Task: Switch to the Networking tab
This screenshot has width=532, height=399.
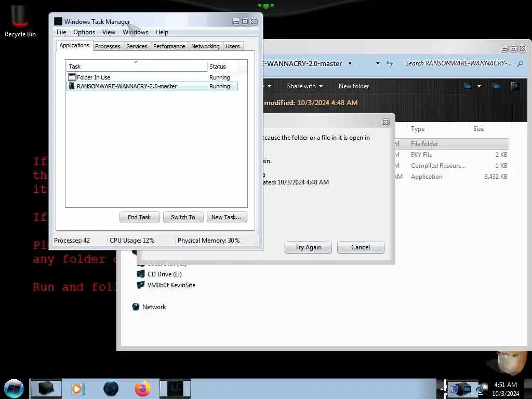Action: (205, 46)
